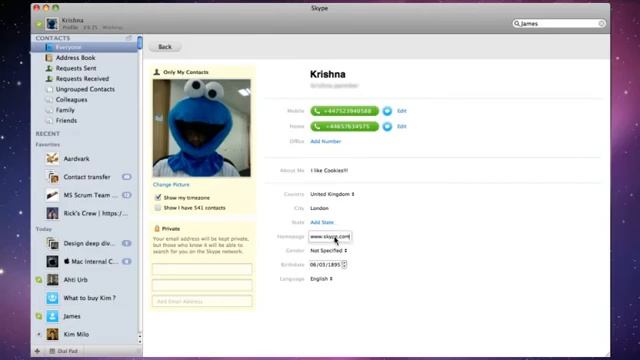Send SMS icon next to Home number
This screenshot has width=640, height=360.
387,127
